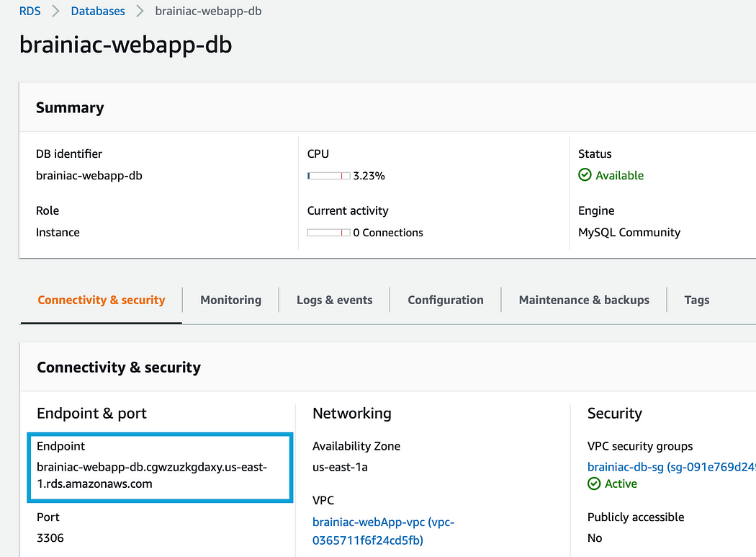Image resolution: width=756 pixels, height=557 pixels.
Task: Click the Publicly accessible value No
Action: [595, 538]
